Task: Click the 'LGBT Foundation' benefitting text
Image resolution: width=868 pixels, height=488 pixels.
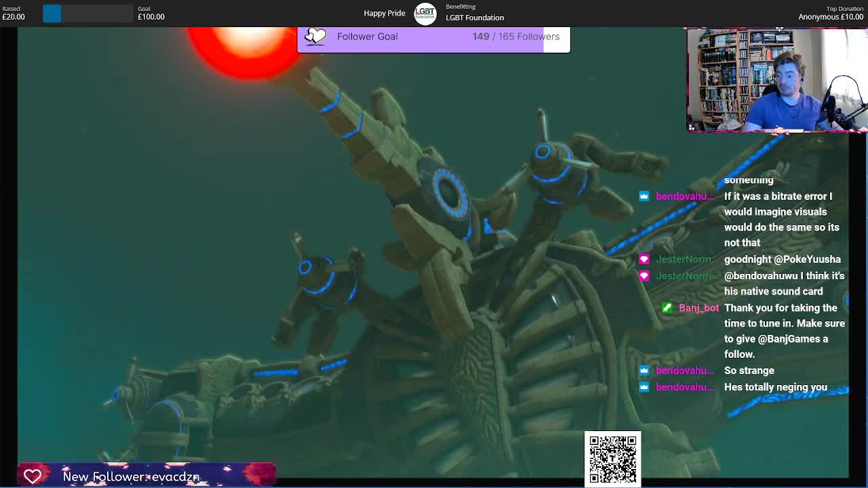Action: (475, 18)
